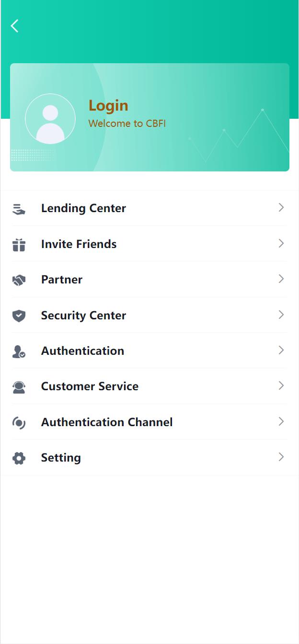Click the Authentication user-check icon

tap(19, 351)
